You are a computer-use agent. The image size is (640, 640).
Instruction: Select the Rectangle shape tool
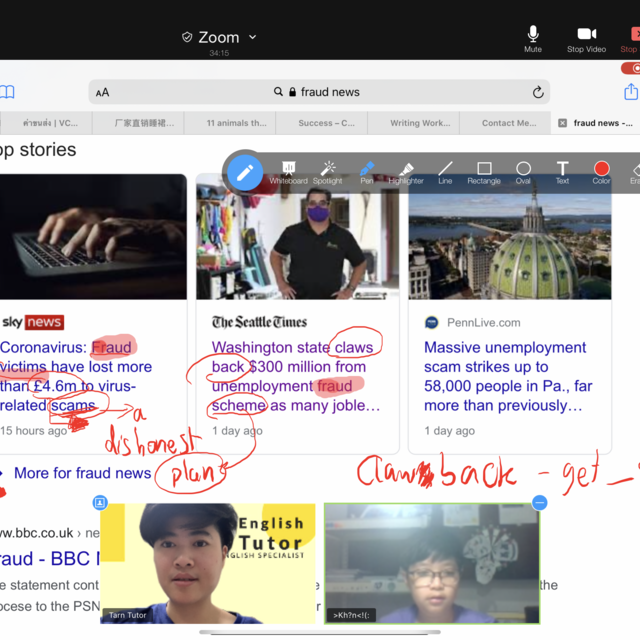tap(484, 173)
